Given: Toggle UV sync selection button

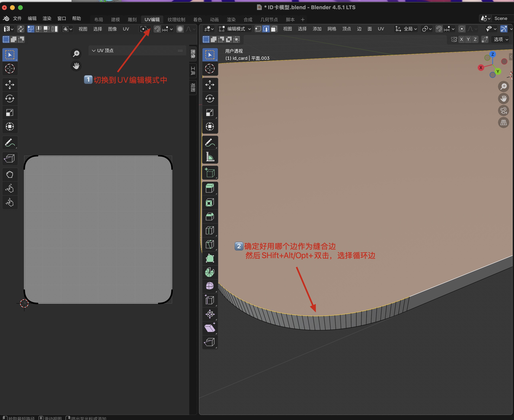Looking at the screenshot, I should click(21, 29).
